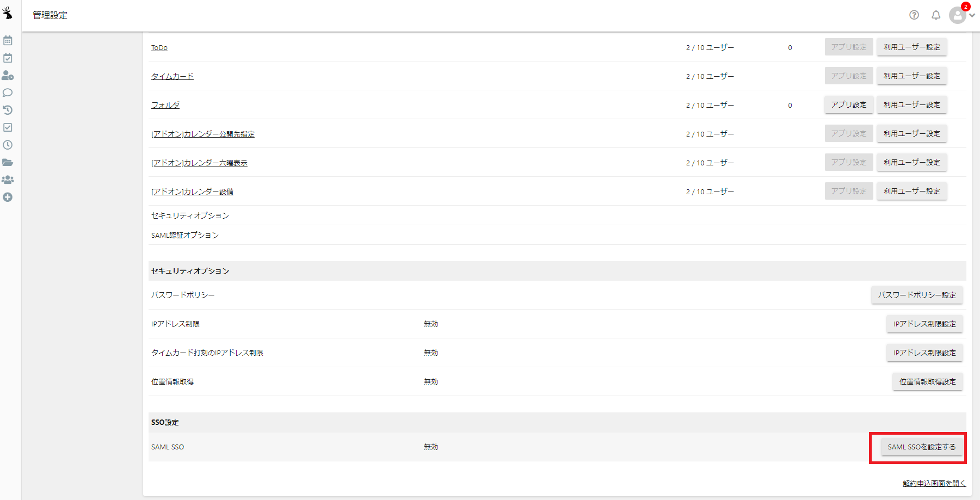Click 利用ユーザー設定 for the ToDo row
The width and height of the screenshot is (980, 500).
coord(912,47)
